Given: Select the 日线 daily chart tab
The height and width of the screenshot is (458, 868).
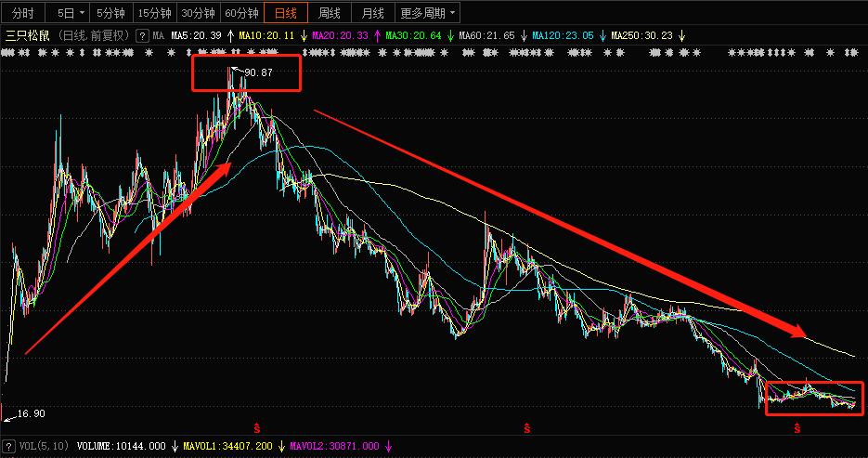Looking at the screenshot, I should [x=286, y=13].
